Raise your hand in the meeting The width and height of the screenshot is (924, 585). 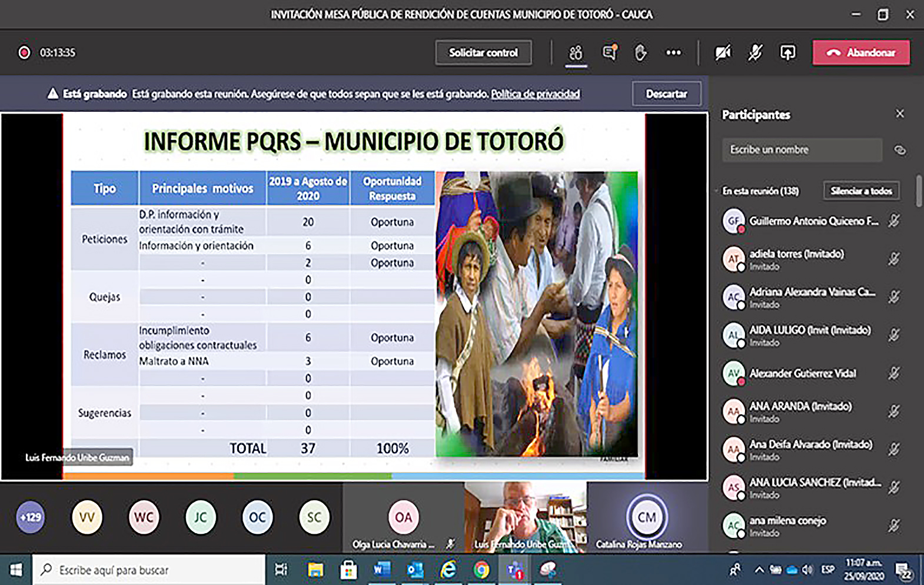point(640,53)
